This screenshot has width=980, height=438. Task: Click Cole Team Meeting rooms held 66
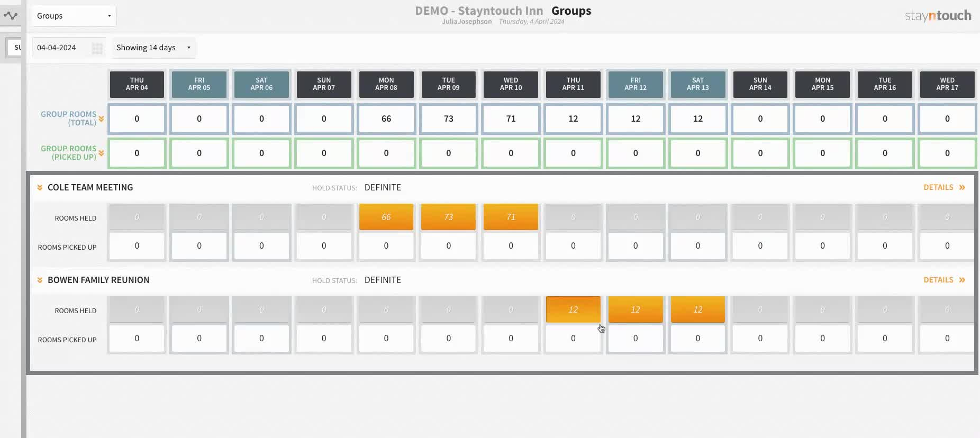386,217
